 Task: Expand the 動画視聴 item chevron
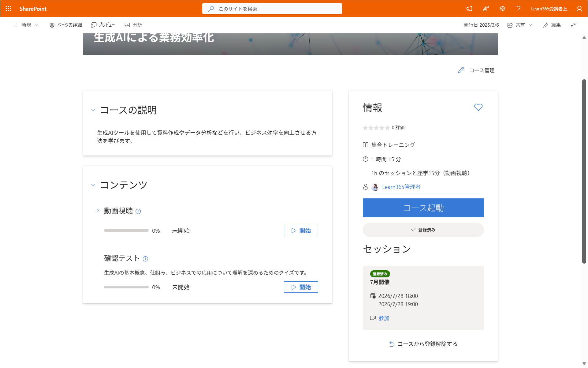pos(98,211)
